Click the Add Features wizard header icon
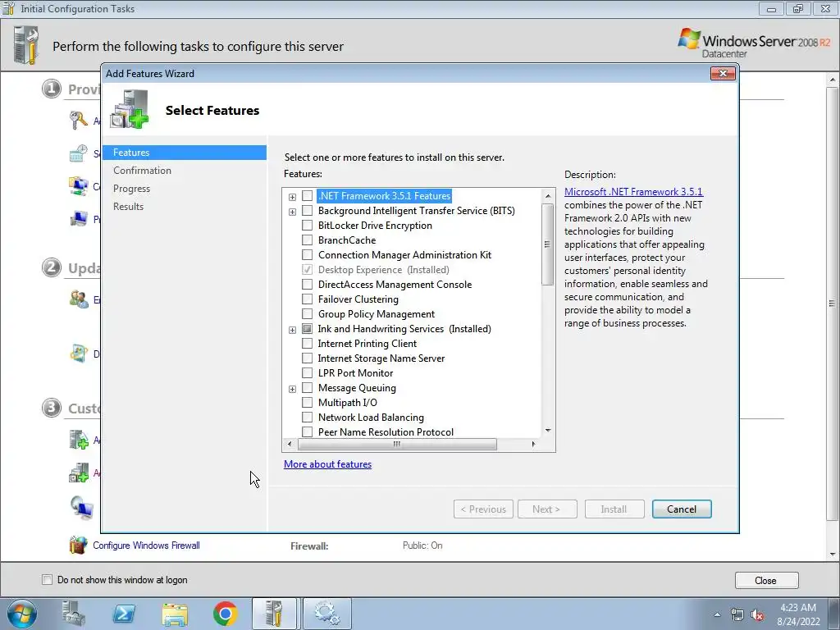840x630 pixels. point(129,109)
